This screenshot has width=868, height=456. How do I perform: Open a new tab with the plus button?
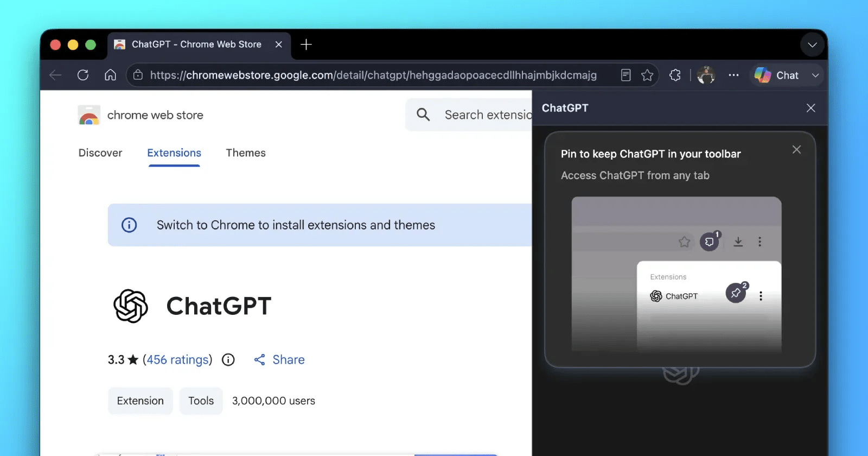[306, 45]
